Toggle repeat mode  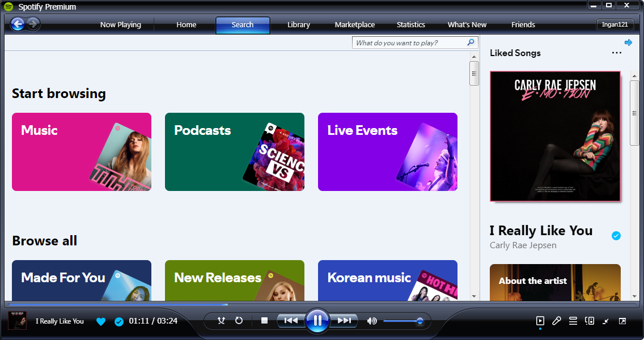point(239,320)
